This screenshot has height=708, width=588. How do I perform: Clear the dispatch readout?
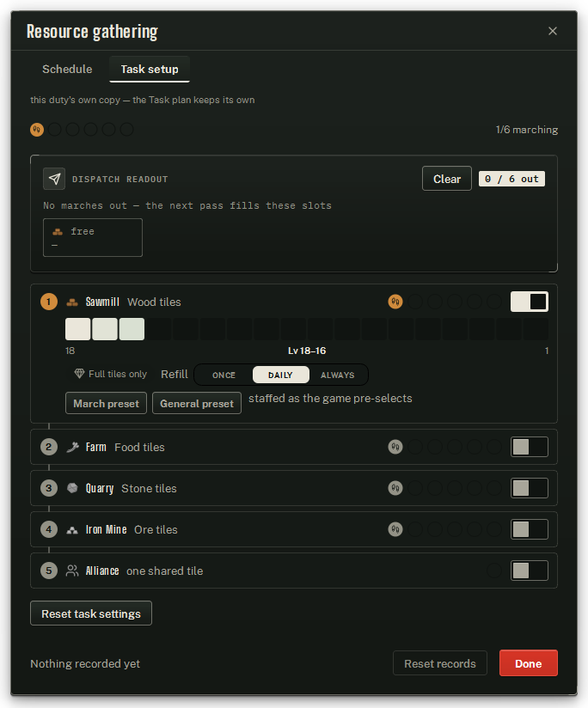447,179
